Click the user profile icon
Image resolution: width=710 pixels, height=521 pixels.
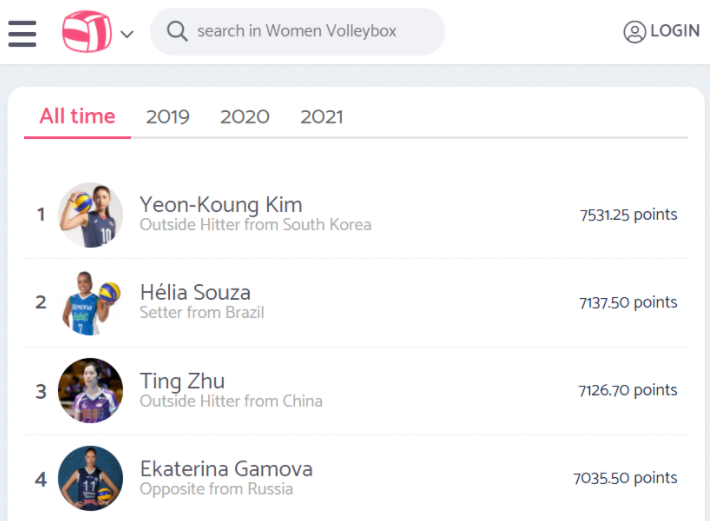coord(634,32)
